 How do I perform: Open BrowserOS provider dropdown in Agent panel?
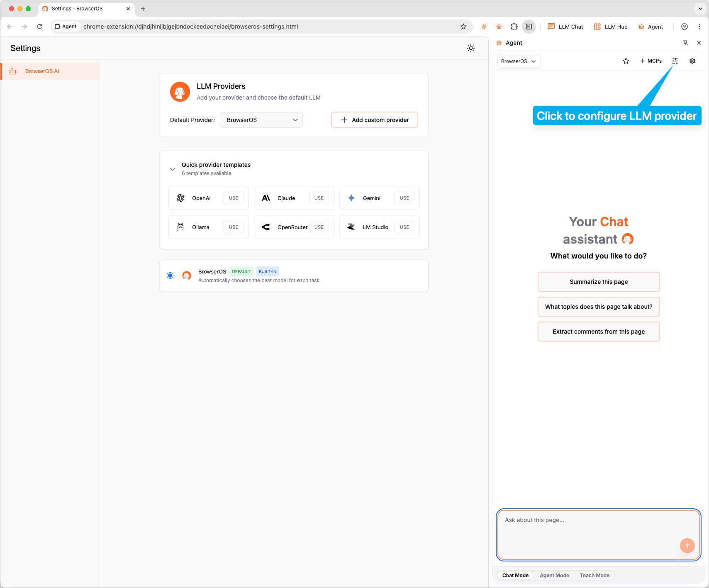tap(519, 61)
